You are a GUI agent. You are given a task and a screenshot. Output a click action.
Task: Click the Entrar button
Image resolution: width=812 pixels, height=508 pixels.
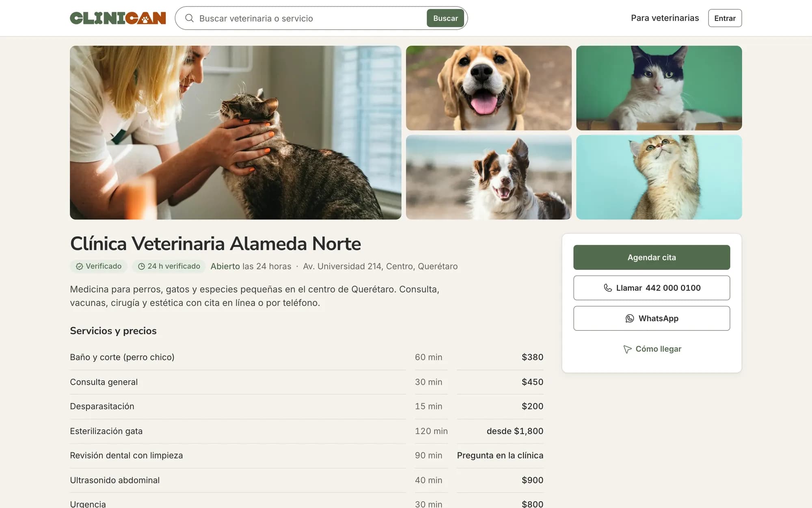click(725, 18)
